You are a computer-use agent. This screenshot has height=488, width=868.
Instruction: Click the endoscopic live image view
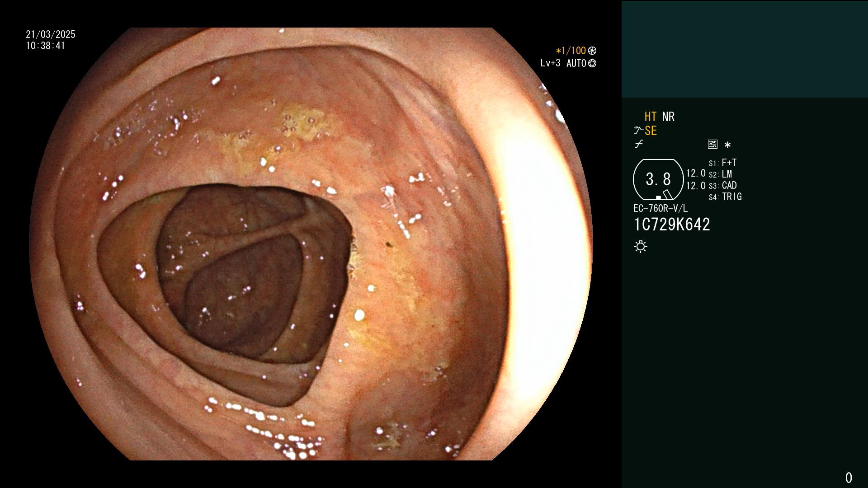311,244
